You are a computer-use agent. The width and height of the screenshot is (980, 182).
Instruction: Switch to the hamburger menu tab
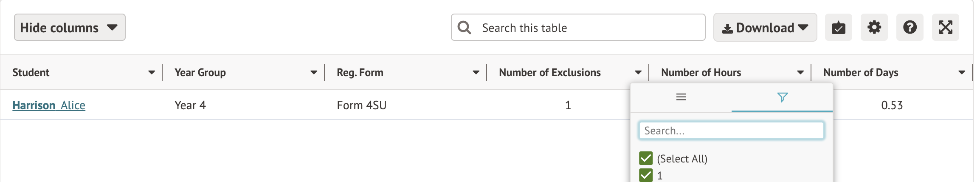[681, 97]
